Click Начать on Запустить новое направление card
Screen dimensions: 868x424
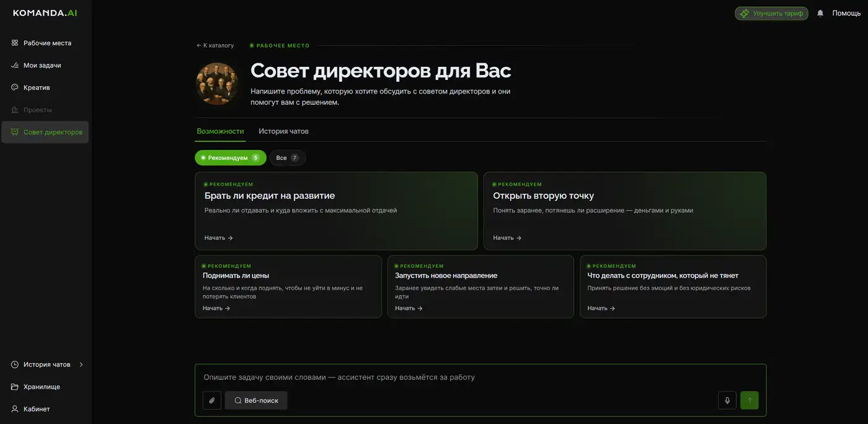pos(409,308)
